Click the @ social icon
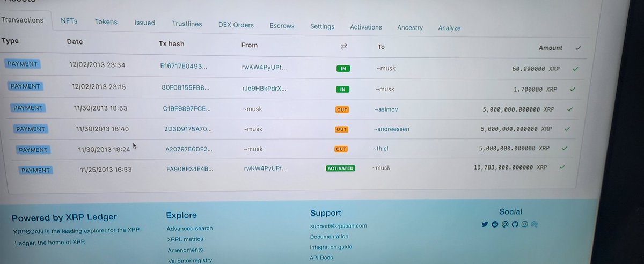The width and height of the screenshot is (644, 264). pyautogui.click(x=505, y=224)
